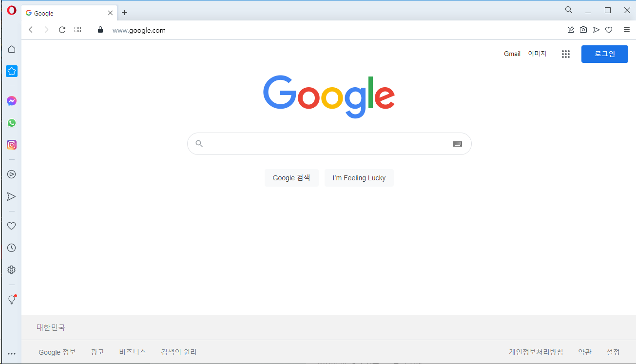The image size is (636, 364).
Task: Open Settings gear in sidebar
Action: [12, 270]
